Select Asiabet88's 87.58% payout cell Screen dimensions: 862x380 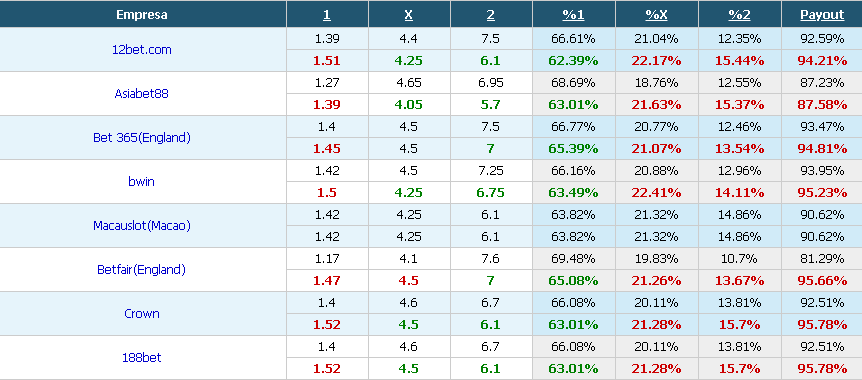coord(822,104)
